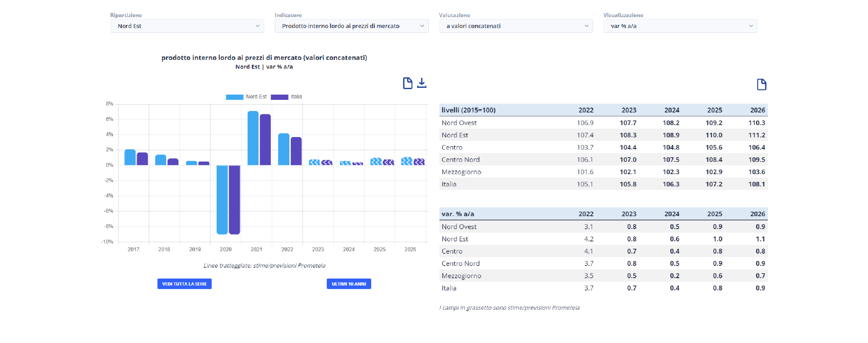868x343 pixels.
Task: Click the chart document export icon
Action: (x=407, y=83)
